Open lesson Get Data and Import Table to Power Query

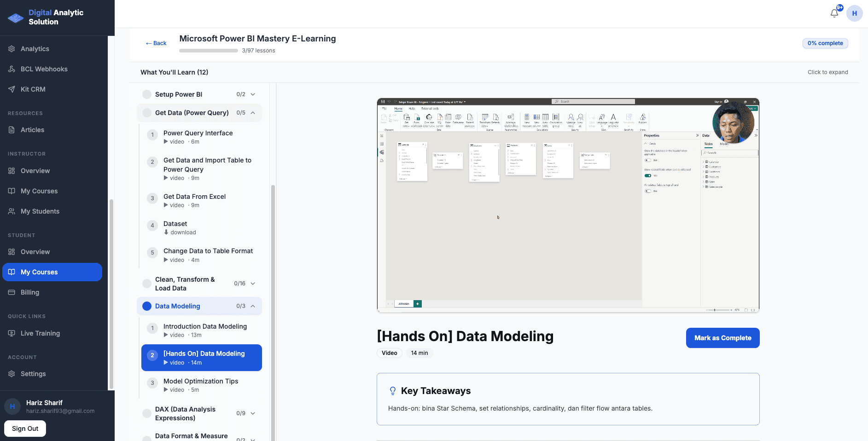point(201,169)
